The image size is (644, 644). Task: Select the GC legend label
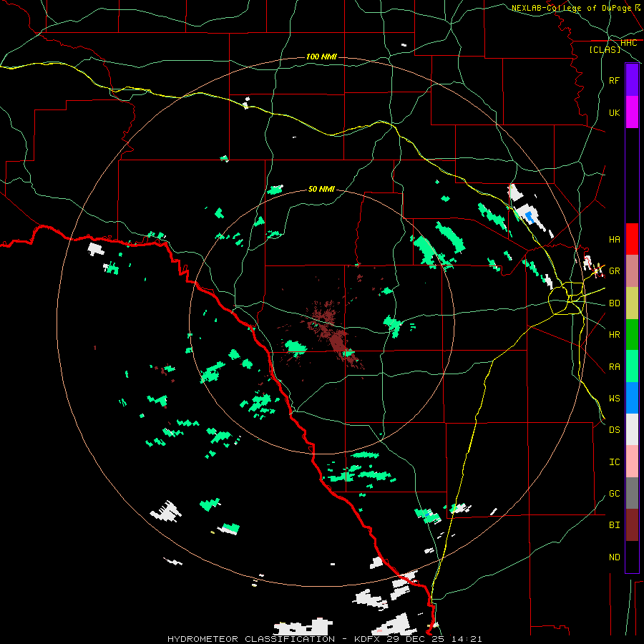614,493
